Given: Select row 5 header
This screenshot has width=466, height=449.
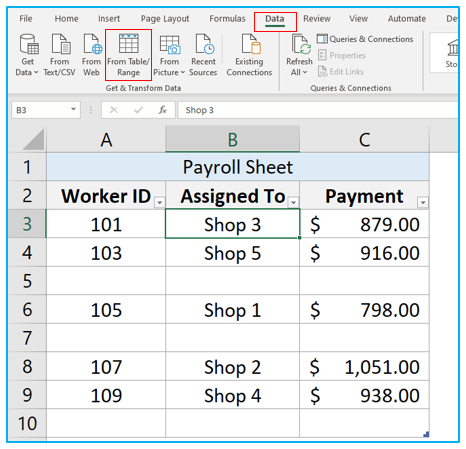Looking at the screenshot, I should pyautogui.click(x=27, y=281).
